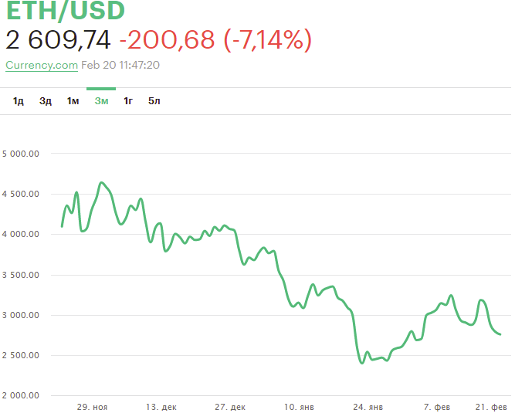
Task: Switch to the 3д range tab
Action: coord(46,101)
